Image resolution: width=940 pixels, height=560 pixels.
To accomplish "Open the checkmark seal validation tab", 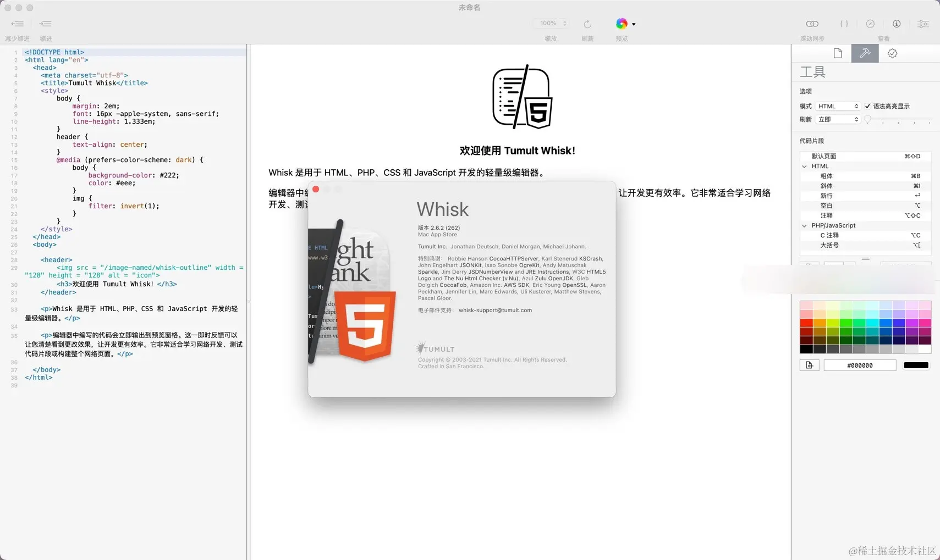I will click(x=892, y=53).
